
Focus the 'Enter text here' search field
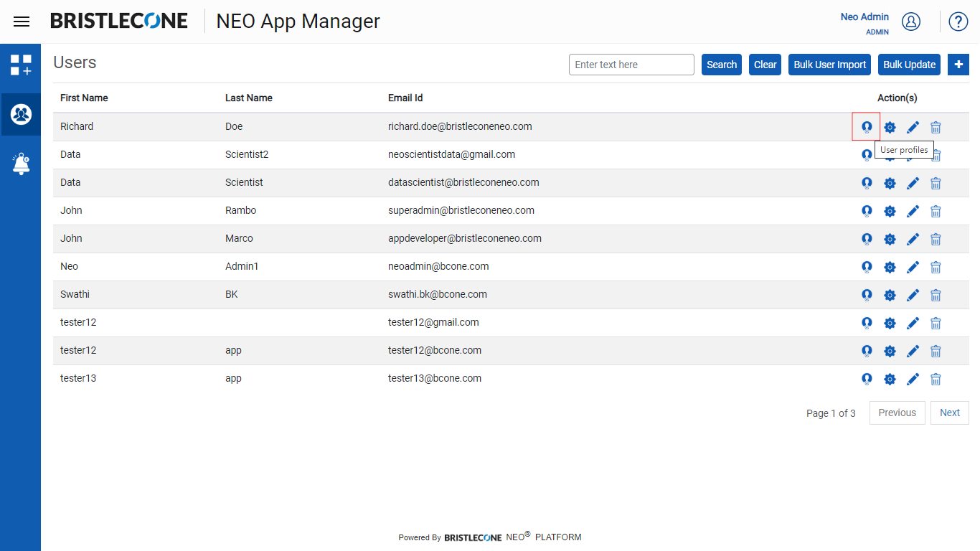point(631,65)
